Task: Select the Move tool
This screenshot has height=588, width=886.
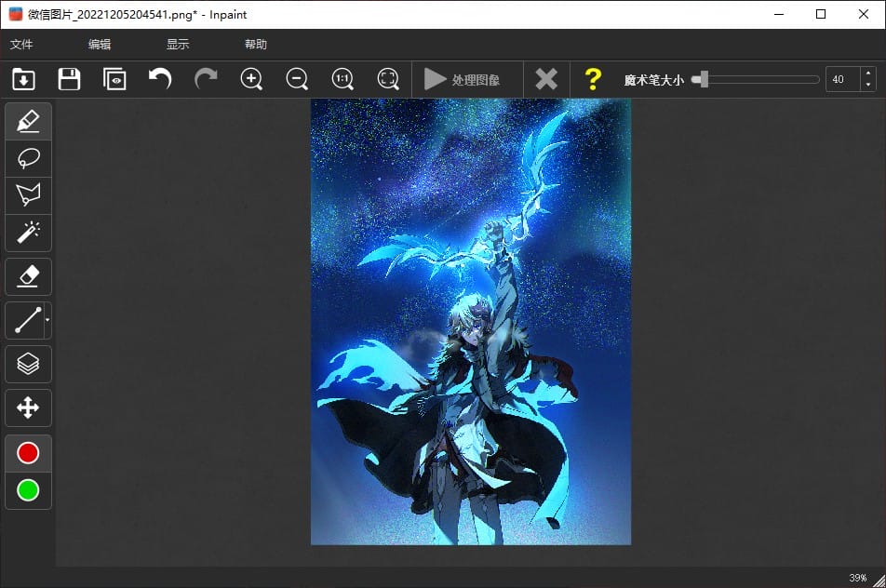Action: 28,408
